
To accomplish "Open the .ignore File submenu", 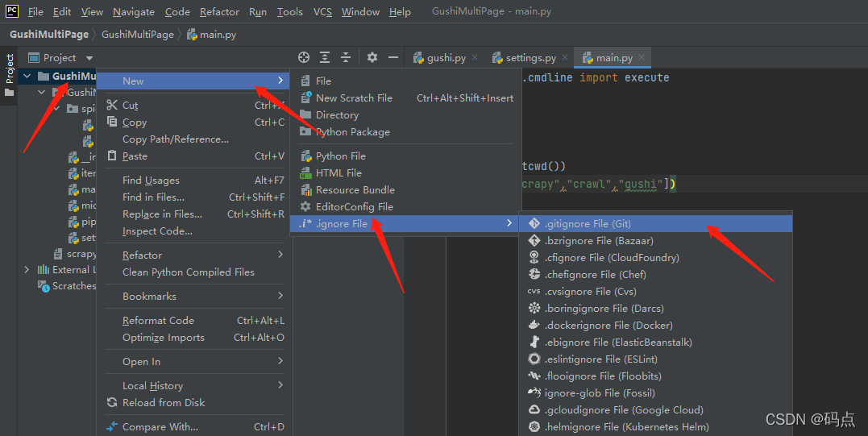I will (403, 223).
